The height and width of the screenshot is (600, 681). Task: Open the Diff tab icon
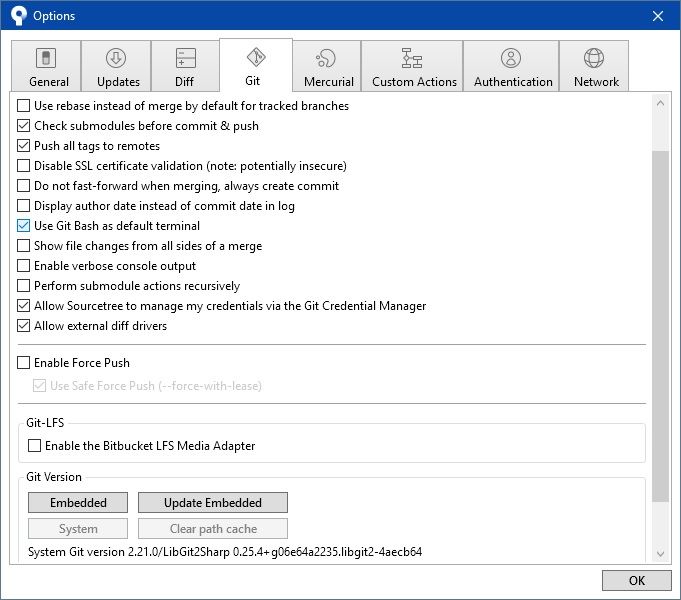coord(186,58)
